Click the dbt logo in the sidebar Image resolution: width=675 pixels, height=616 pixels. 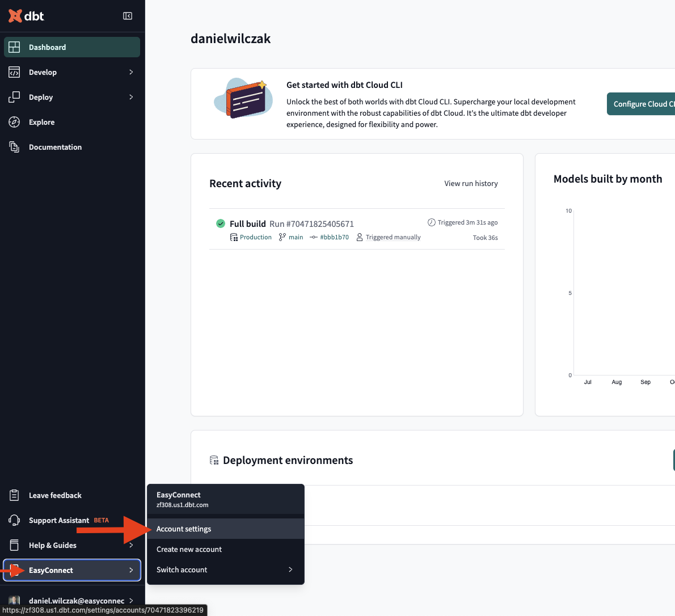tap(26, 16)
